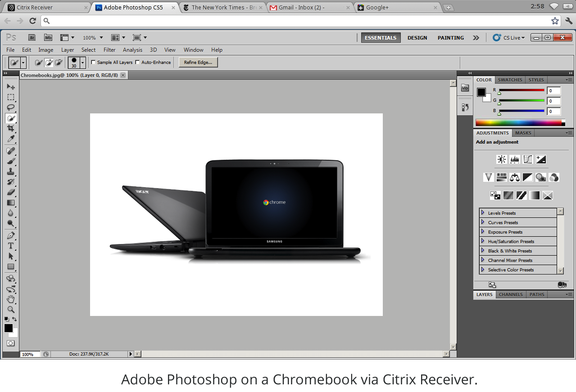The width and height of the screenshot is (576, 392).
Task: Select the Spot Healing Brush tool
Action: (x=11, y=151)
